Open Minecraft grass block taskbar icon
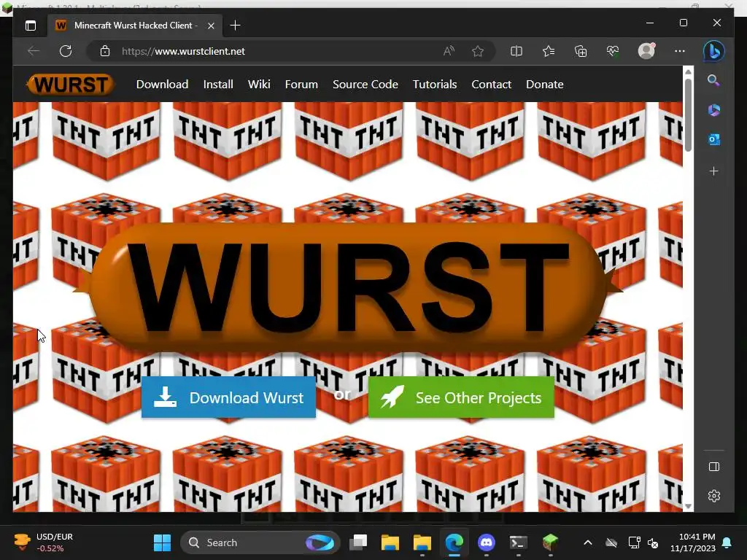Image resolution: width=747 pixels, height=560 pixels. [x=550, y=542]
